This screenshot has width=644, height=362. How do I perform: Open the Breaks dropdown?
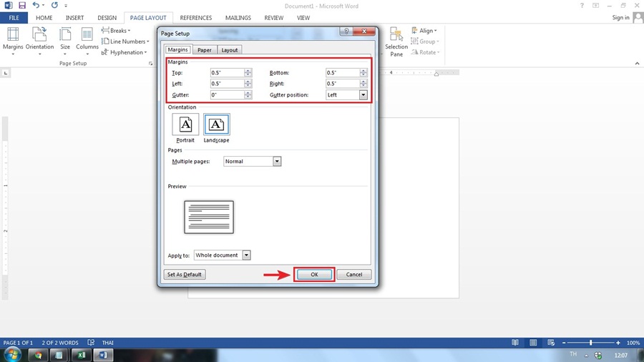click(116, 30)
